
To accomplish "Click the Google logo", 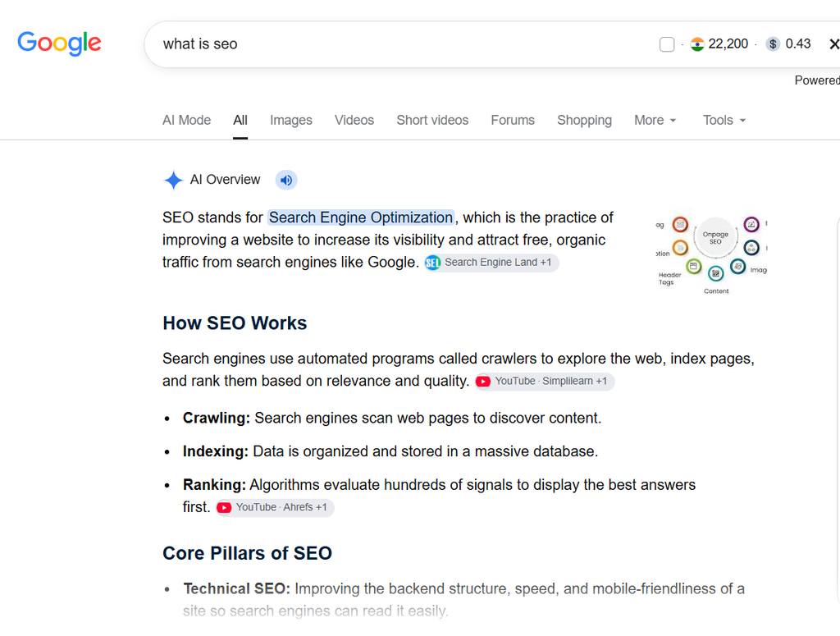I will pos(59,43).
